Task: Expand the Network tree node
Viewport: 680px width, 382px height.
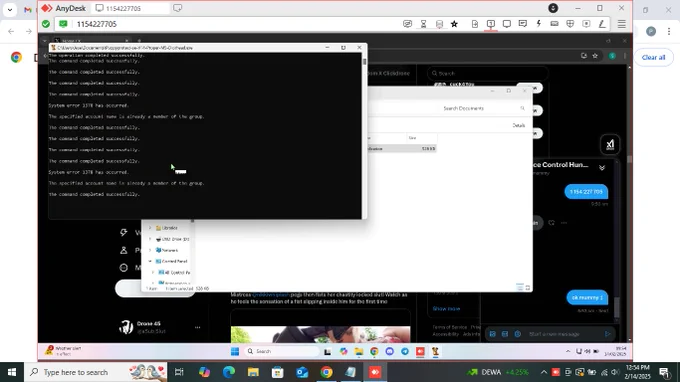Action: pos(150,250)
